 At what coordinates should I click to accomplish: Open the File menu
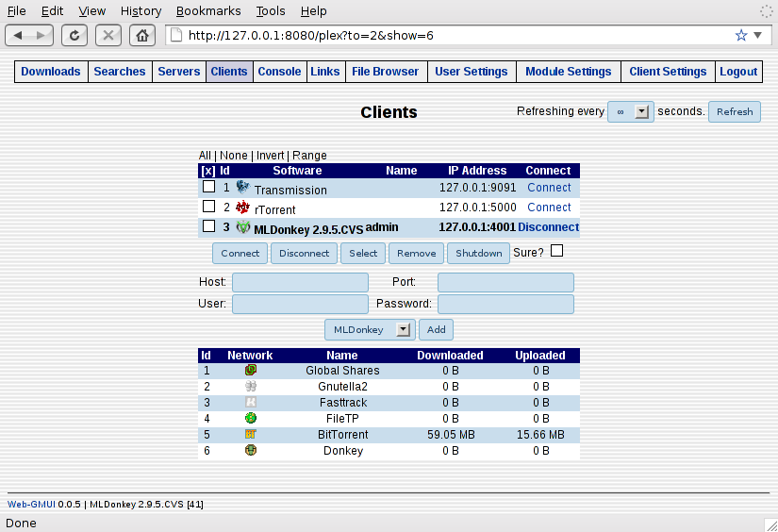click(16, 11)
